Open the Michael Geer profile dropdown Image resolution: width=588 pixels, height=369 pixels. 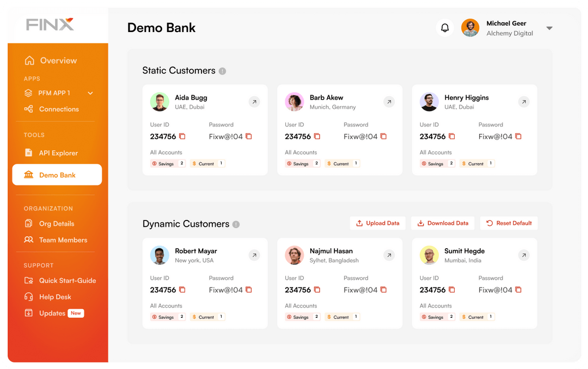pyautogui.click(x=549, y=28)
